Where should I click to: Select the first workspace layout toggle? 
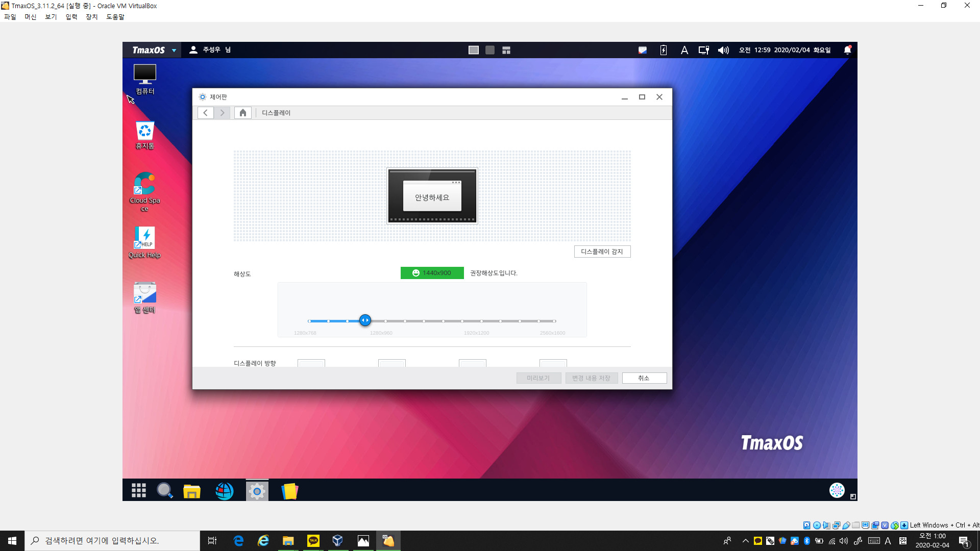coord(474,50)
